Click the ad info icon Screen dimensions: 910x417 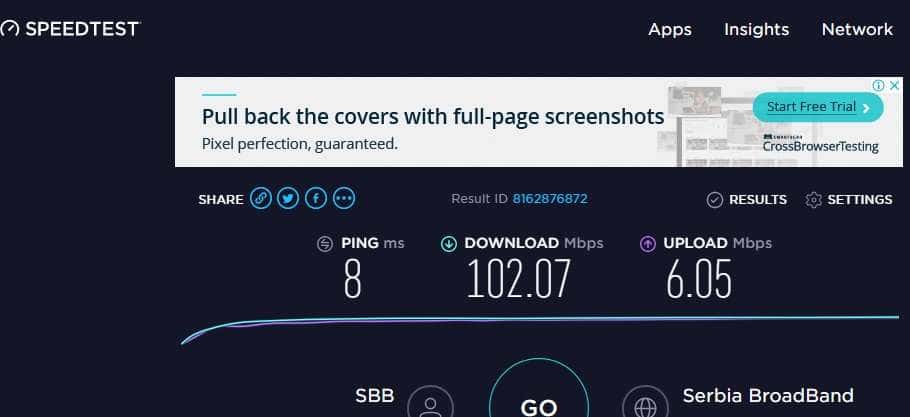coord(879,85)
